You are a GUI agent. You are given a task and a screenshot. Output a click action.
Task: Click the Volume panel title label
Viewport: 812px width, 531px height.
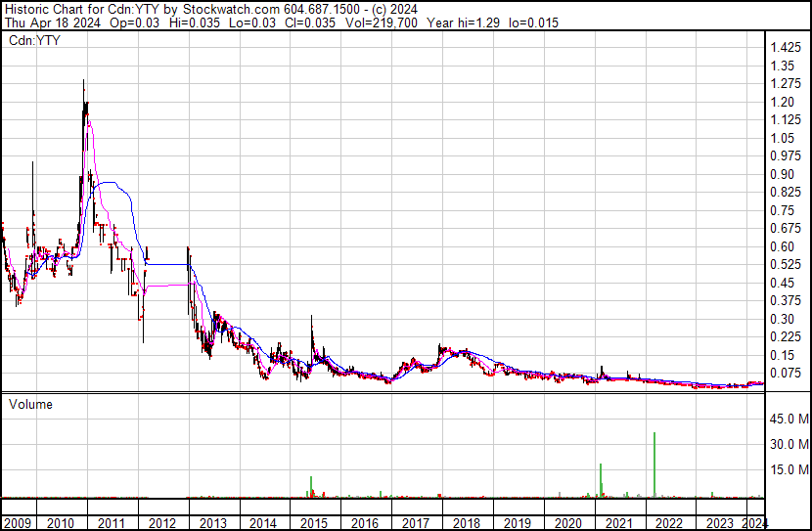(31, 404)
